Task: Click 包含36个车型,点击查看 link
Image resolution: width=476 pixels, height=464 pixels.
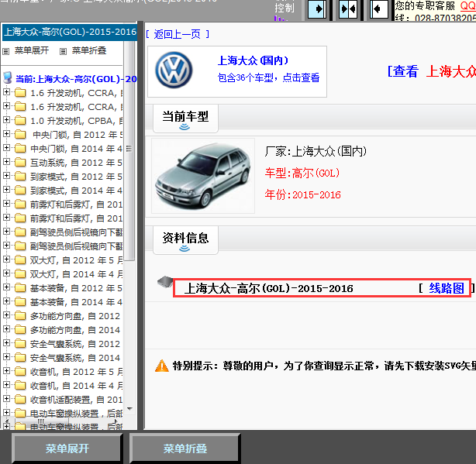Action: click(x=269, y=77)
